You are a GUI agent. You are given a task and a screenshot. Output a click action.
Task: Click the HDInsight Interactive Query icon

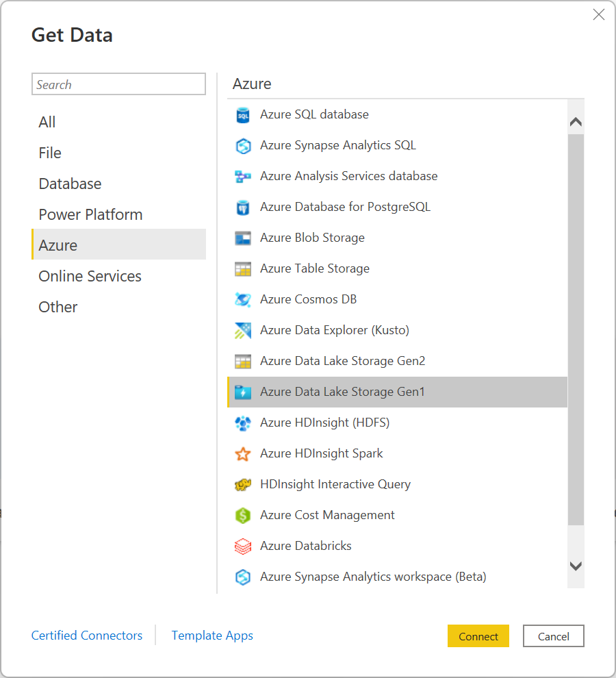tap(243, 485)
